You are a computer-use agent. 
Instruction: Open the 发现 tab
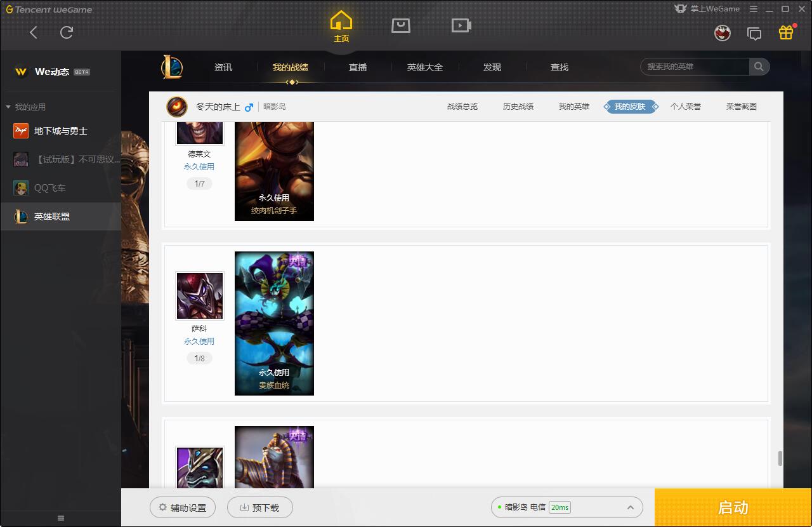click(492, 67)
